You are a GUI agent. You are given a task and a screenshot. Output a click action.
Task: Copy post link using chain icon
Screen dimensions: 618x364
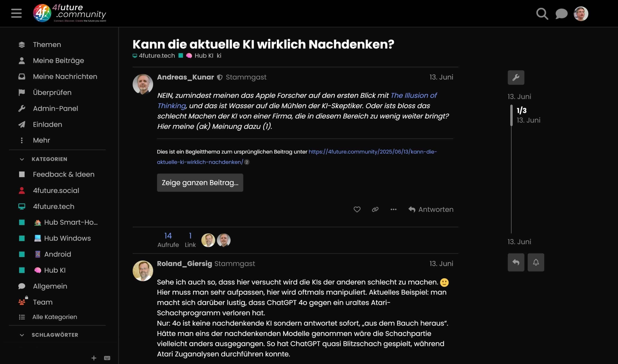click(375, 209)
